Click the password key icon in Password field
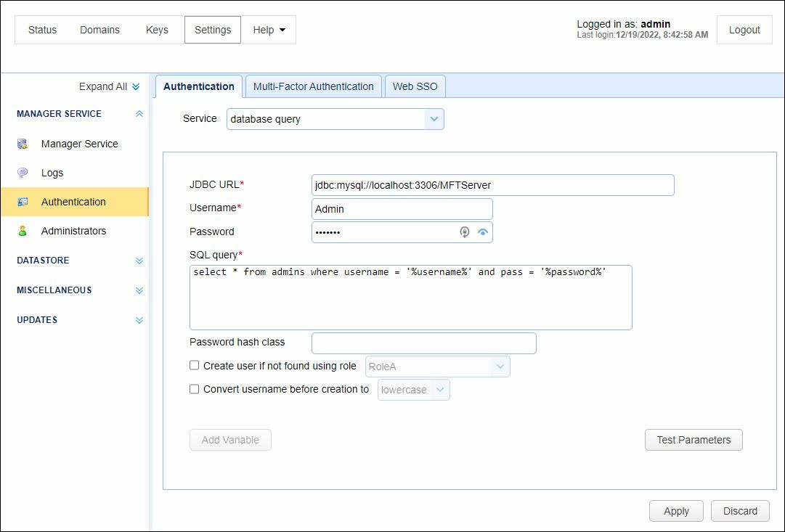 pos(465,232)
